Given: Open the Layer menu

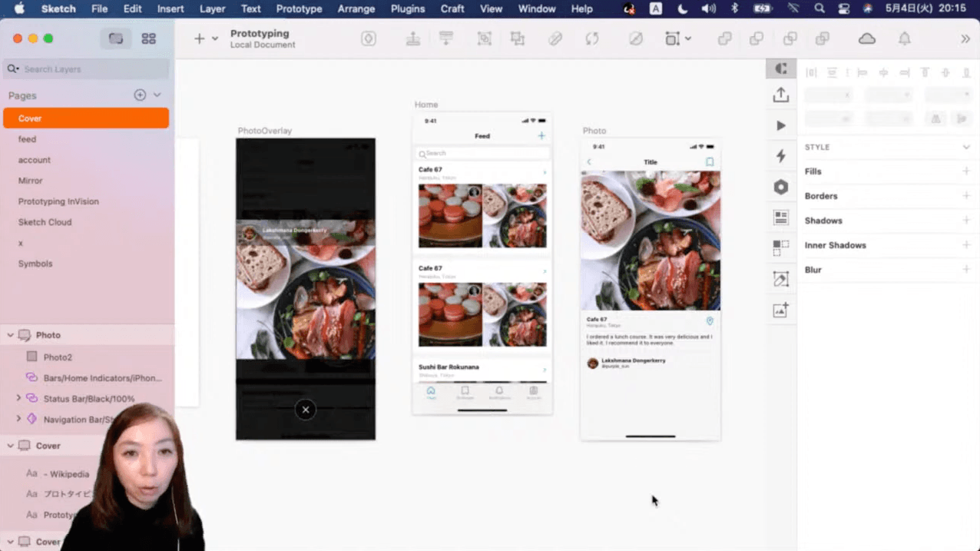Looking at the screenshot, I should pyautogui.click(x=212, y=8).
